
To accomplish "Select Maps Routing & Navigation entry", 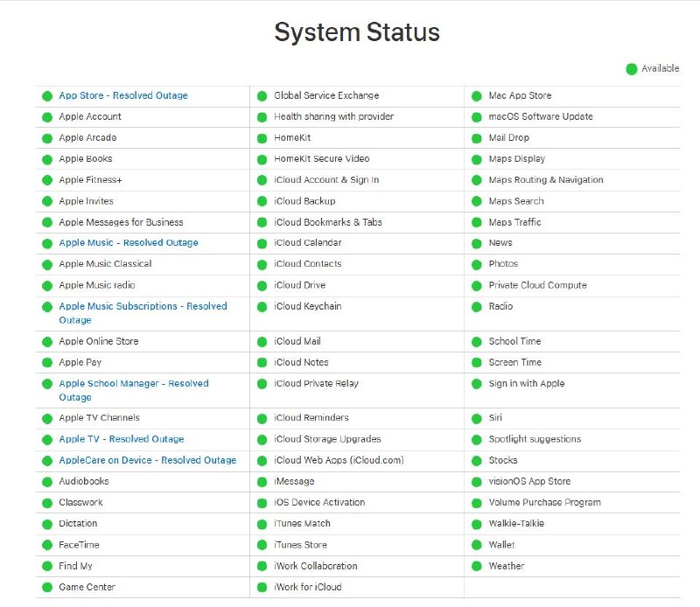I will coord(546,180).
